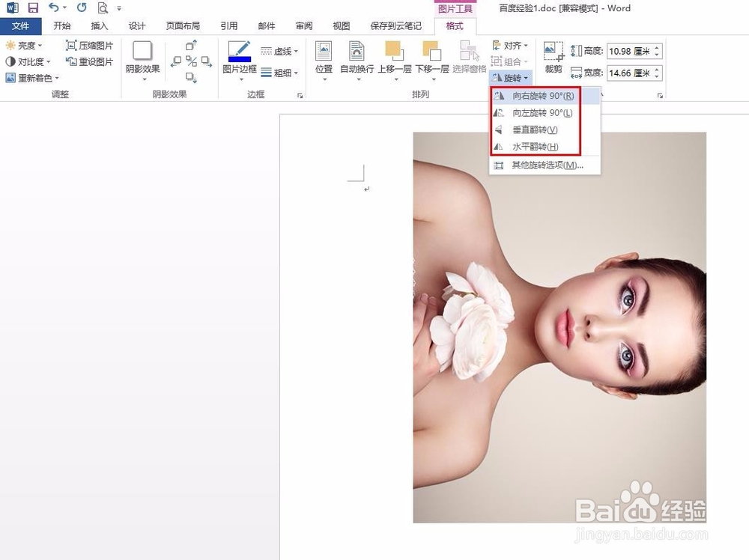Viewport: 749px width, 560px height.
Task: Open the 对比度 contrast dropdown
Action: pyautogui.click(x=28, y=61)
